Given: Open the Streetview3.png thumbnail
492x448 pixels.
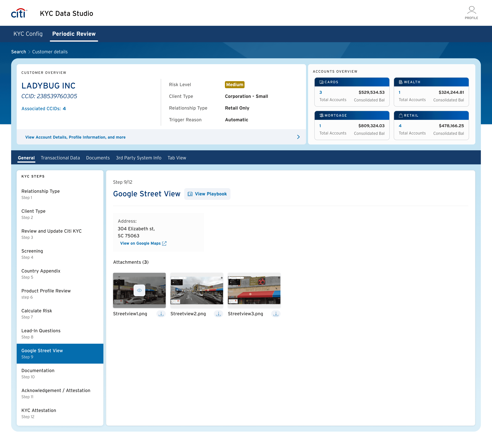Looking at the screenshot, I should tap(254, 290).
